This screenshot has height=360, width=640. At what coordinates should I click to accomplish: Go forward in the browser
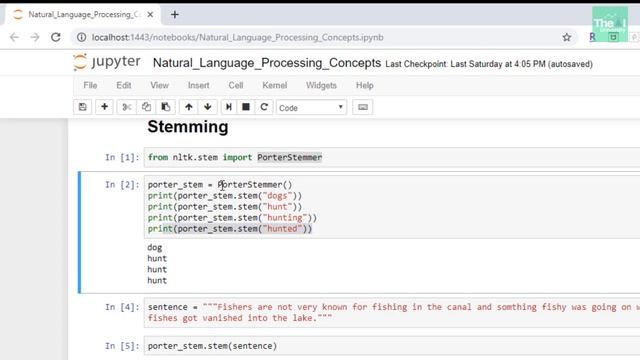[x=35, y=38]
